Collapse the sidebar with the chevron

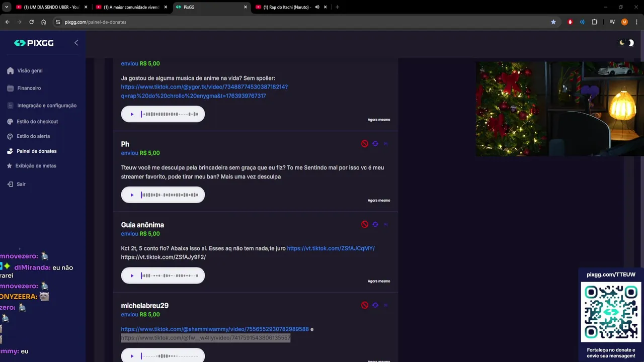pyautogui.click(x=76, y=43)
